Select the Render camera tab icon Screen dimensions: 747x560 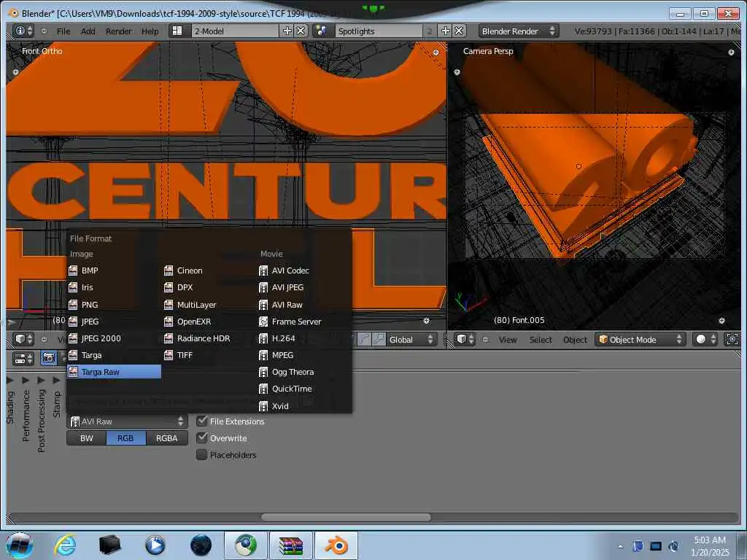[49, 358]
